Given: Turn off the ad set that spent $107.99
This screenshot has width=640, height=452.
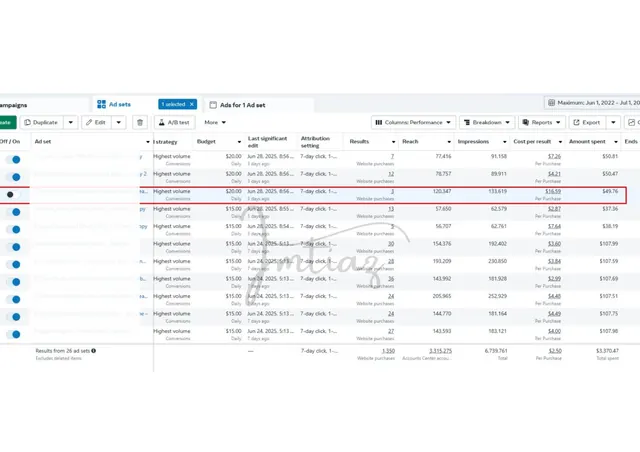Looking at the screenshot, I should [x=13, y=247].
